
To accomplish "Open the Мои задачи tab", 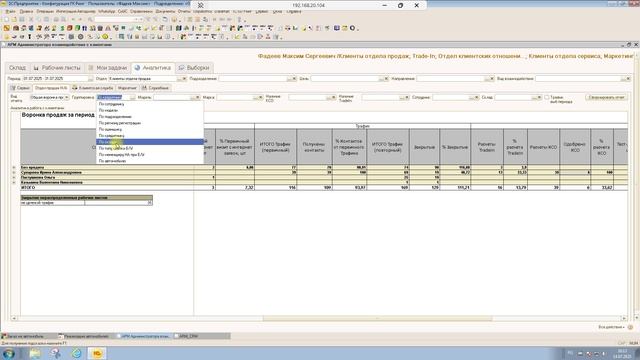I will tap(108, 68).
